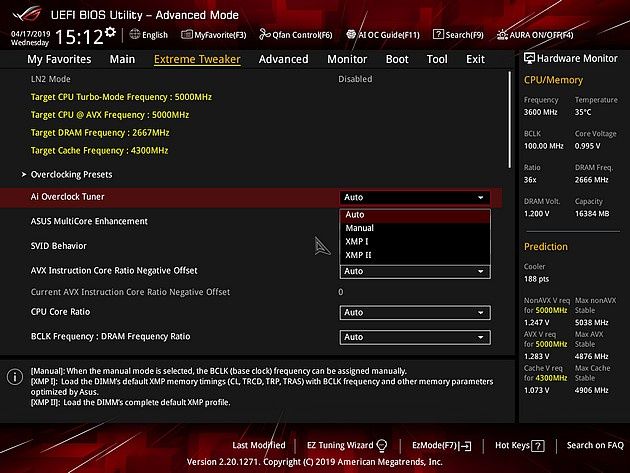Select the Extreme Tweaker tab
The image size is (630, 473).
point(197,59)
